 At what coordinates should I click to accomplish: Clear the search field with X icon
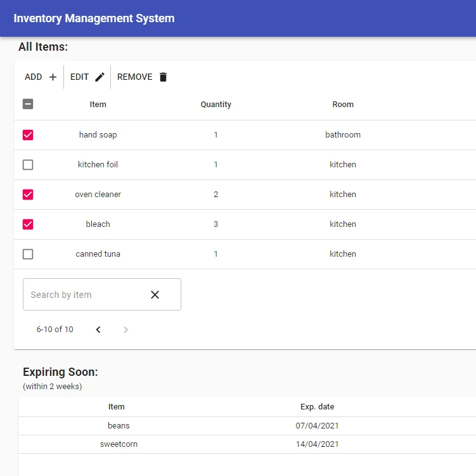tap(155, 295)
